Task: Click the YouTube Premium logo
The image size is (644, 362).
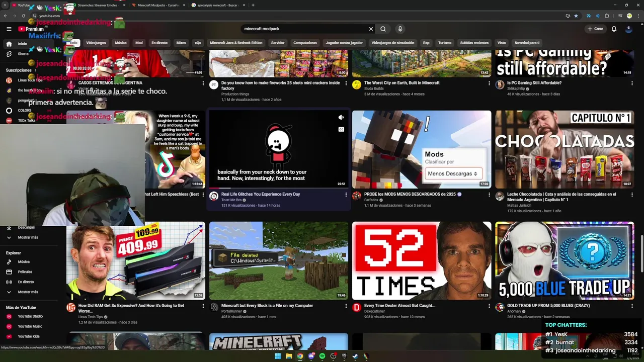Action: pos(31,29)
